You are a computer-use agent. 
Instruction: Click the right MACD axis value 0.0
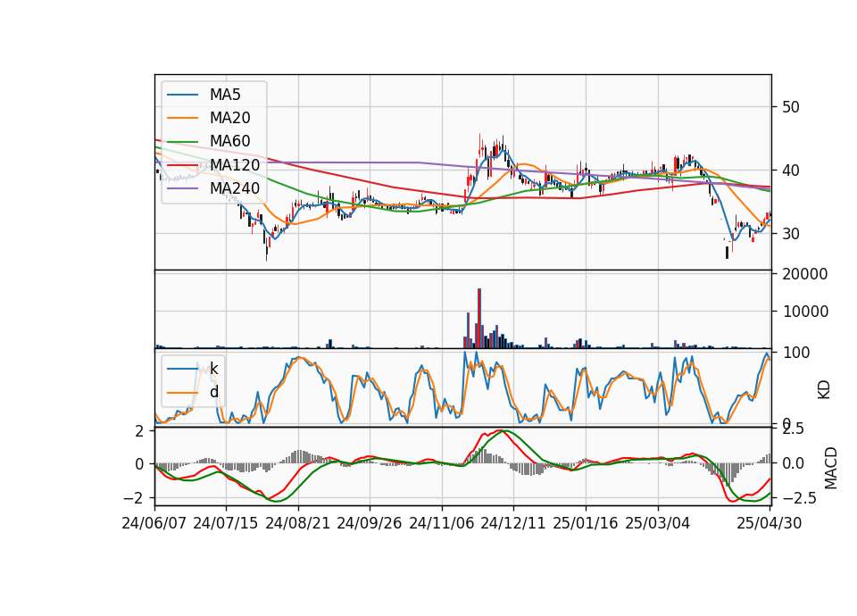(x=793, y=463)
